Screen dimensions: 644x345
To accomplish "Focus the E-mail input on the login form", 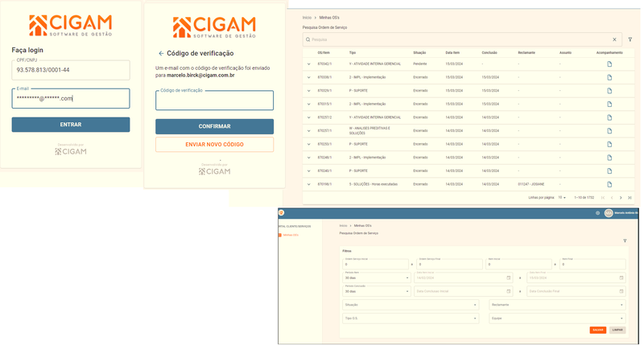I will tap(71, 98).
